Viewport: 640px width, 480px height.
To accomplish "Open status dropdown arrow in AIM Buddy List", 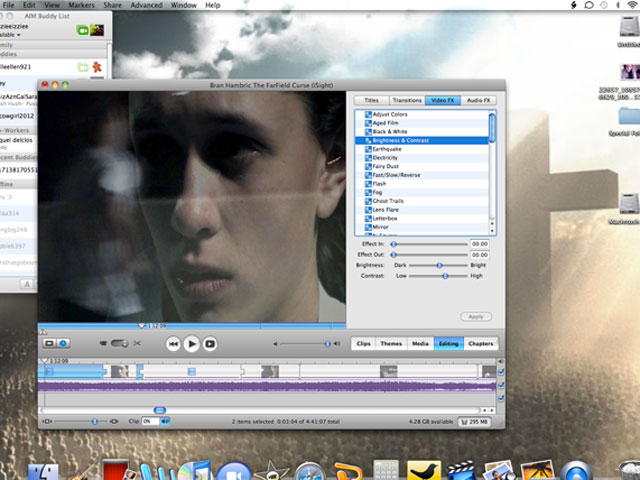I will [18, 35].
